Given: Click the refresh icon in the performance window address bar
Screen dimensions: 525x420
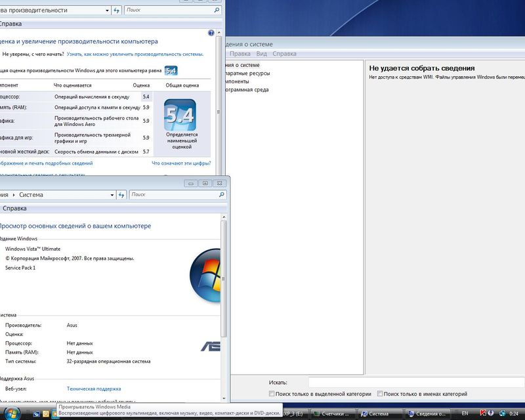Looking at the screenshot, I should coord(117,10).
